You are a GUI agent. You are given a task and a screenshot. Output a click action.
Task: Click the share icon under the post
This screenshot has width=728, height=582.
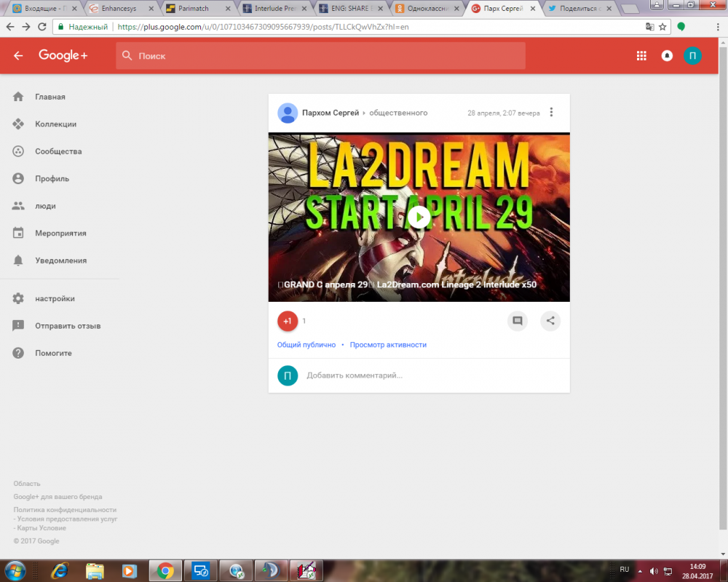click(550, 321)
